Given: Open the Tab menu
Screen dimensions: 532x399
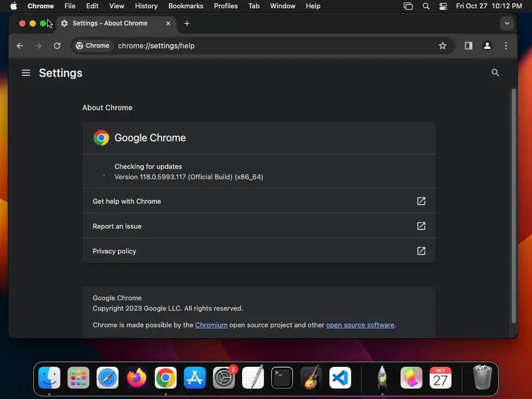Looking at the screenshot, I should click(x=254, y=6).
